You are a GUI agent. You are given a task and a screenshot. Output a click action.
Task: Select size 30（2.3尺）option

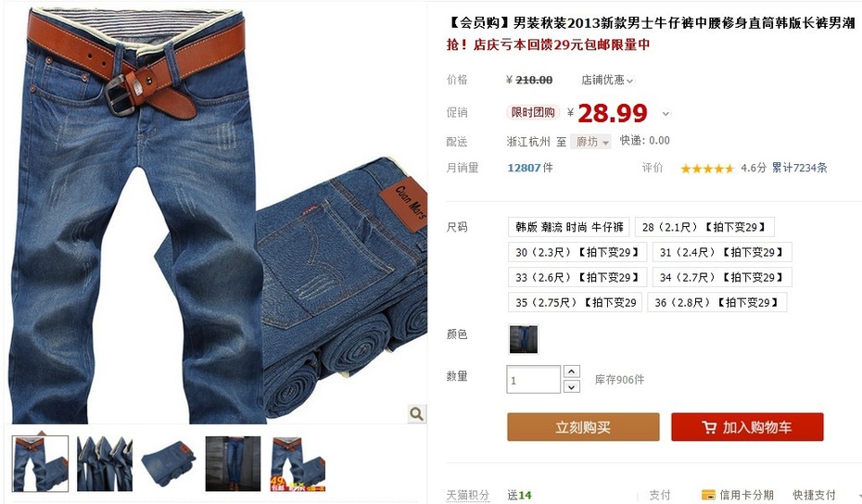(577, 252)
